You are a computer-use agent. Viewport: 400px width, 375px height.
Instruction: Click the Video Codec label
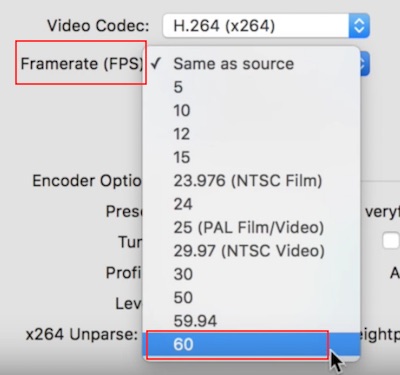[98, 26]
